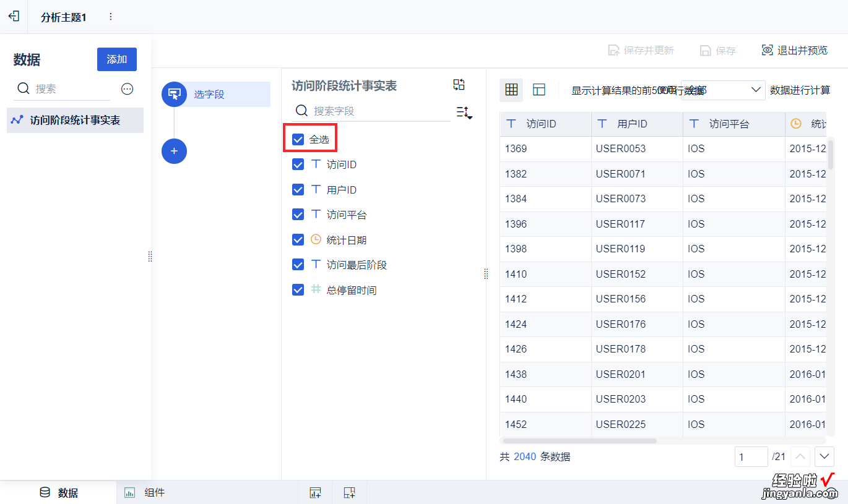The image size is (848, 504).
Task: Select 访问阶段统计事实表 in data list
Action: click(x=75, y=120)
